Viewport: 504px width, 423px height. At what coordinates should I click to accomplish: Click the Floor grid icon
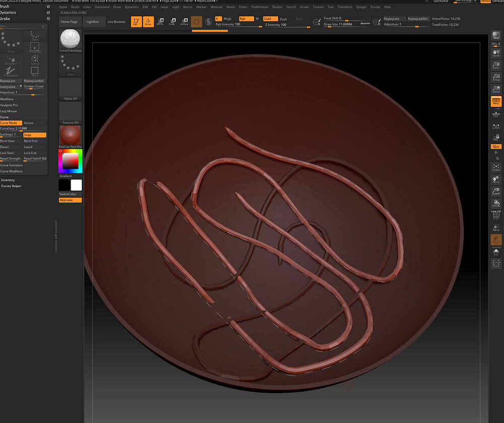pos(496,114)
